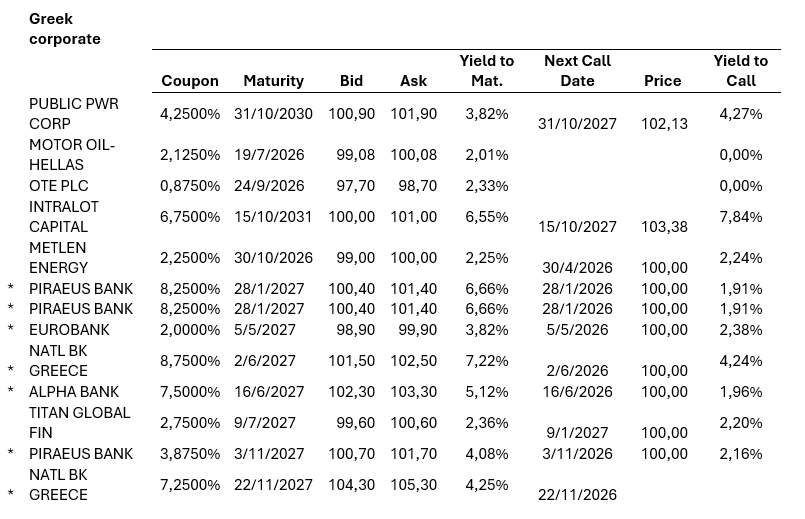
Task: Click the "Yield to Mat." header
Action: 486,71
